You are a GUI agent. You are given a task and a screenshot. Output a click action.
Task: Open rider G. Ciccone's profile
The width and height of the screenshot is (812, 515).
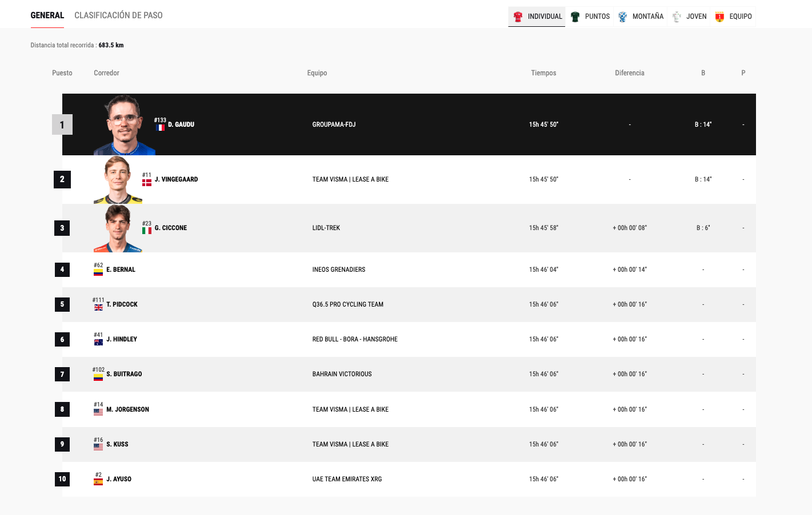(171, 228)
